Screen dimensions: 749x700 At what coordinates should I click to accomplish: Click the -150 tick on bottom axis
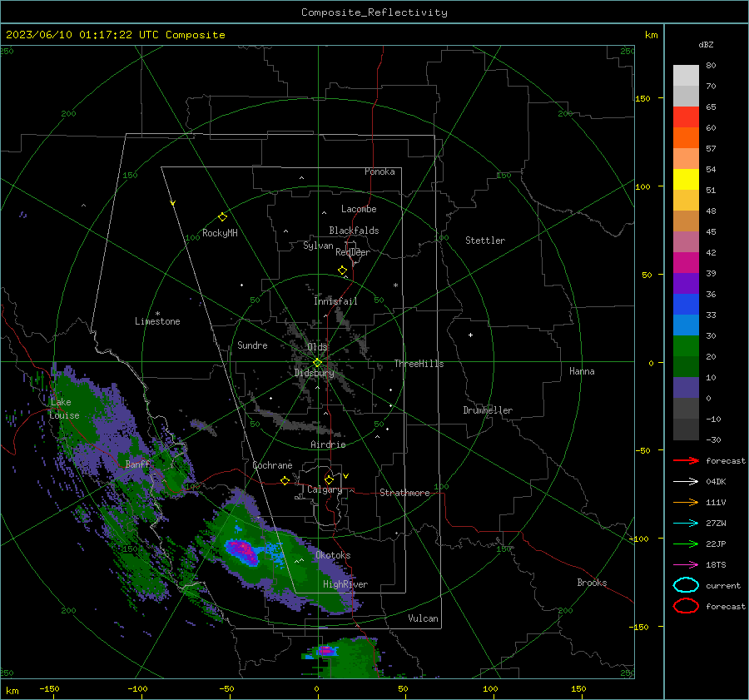(x=49, y=688)
